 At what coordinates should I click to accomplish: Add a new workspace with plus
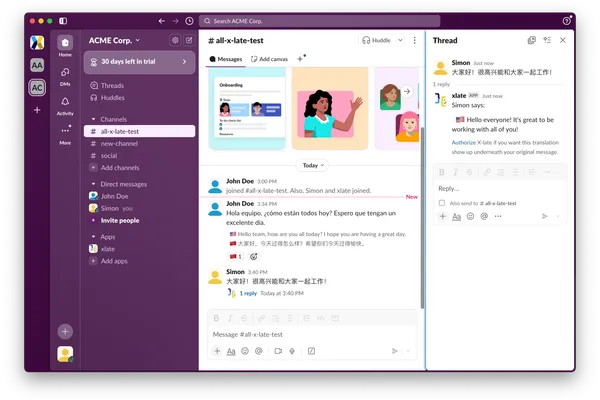(37, 110)
